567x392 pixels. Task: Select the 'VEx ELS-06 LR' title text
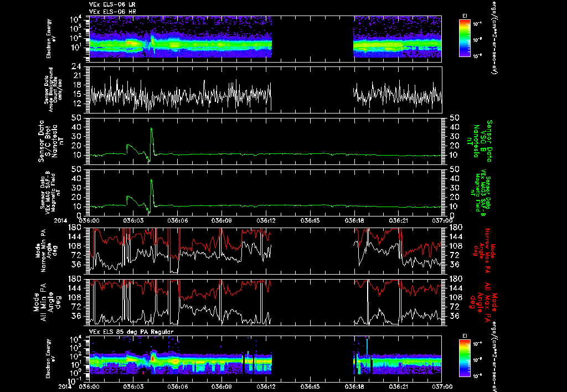pos(112,4)
